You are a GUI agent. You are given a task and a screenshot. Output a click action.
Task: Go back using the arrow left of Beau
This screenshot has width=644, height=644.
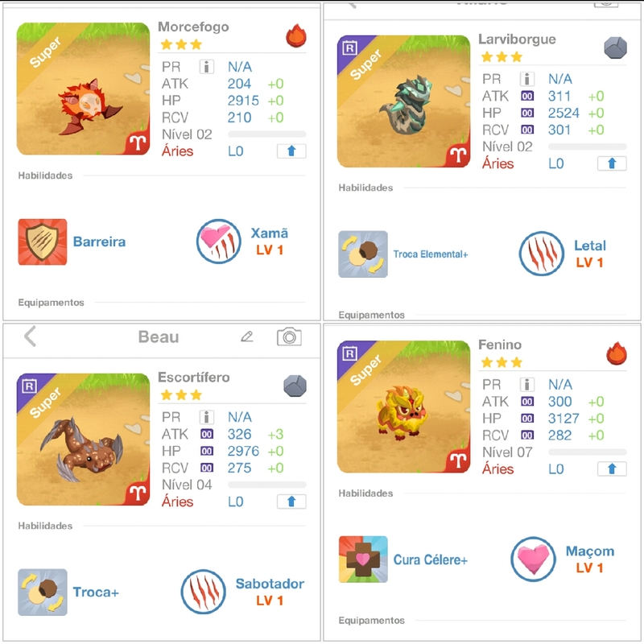(x=30, y=336)
